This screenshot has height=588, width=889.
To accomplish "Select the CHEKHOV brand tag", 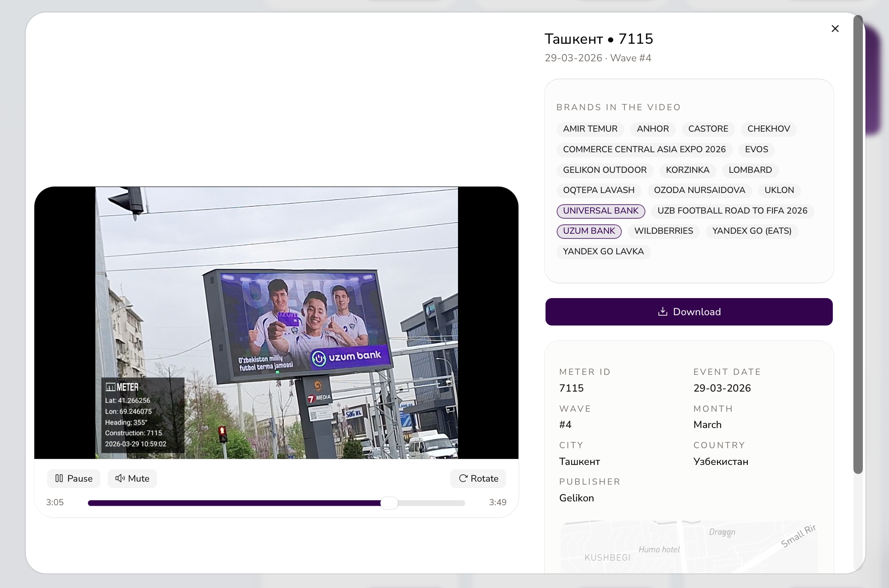I will point(768,129).
